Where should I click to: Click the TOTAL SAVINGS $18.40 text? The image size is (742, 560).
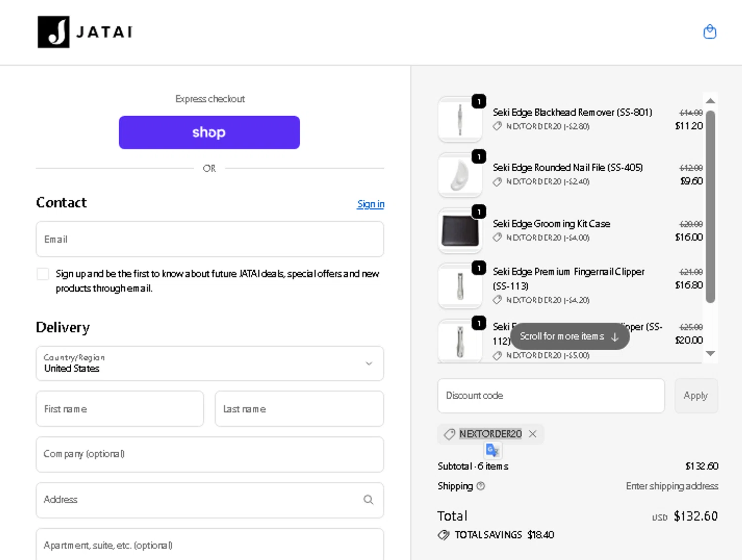(x=505, y=535)
